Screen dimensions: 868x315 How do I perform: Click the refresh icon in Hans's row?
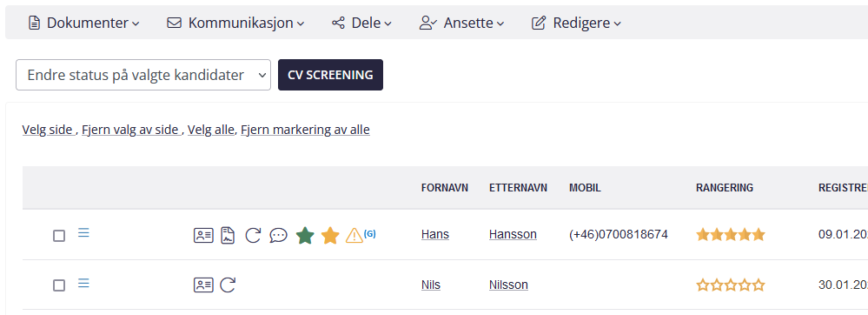tap(253, 236)
